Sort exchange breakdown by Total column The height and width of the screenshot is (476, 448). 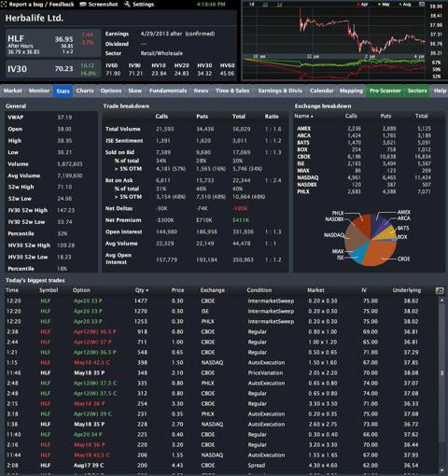tap(422, 116)
